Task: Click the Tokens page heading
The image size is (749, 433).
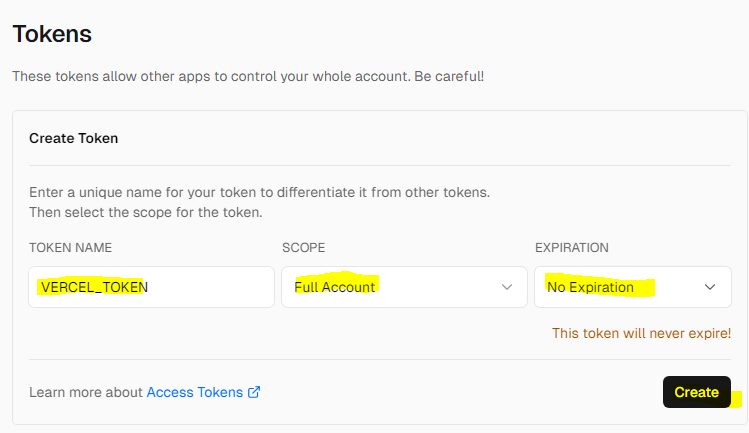Action: pyautogui.click(x=52, y=34)
